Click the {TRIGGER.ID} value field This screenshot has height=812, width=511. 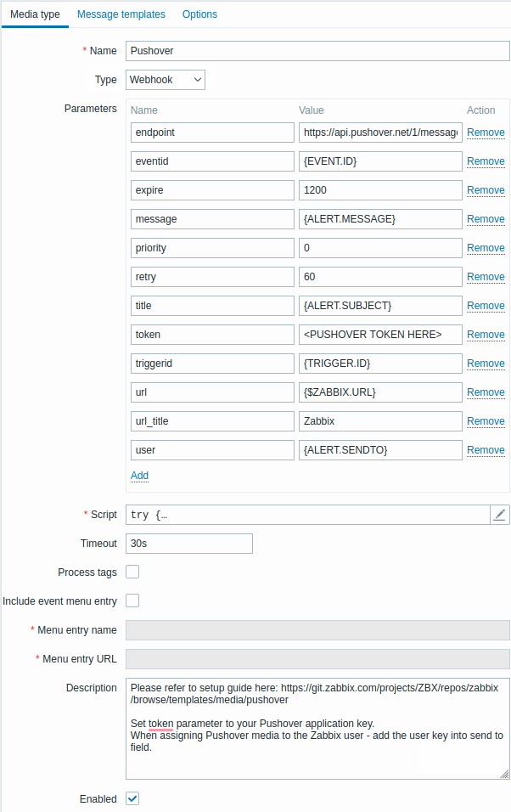point(380,364)
